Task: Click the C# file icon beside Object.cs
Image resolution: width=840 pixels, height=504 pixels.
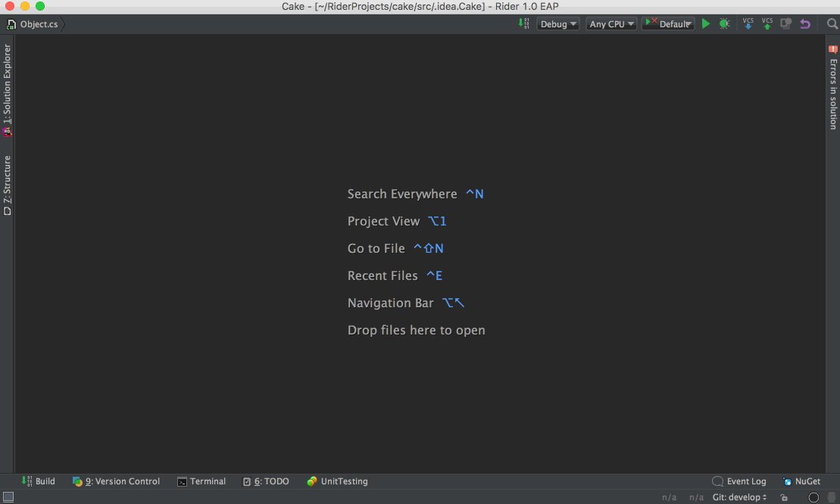Action: 11,24
